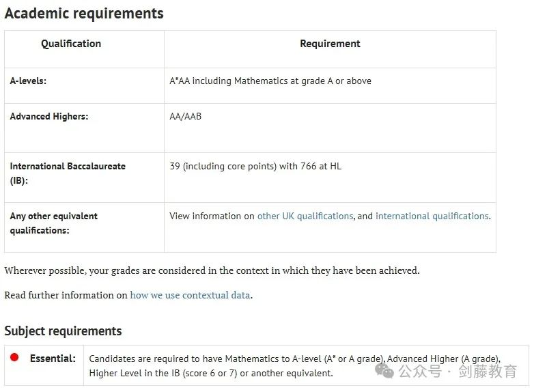Click 'Any other equivalent qualifications:' label
This screenshot has height=392, width=534.
tap(54, 223)
